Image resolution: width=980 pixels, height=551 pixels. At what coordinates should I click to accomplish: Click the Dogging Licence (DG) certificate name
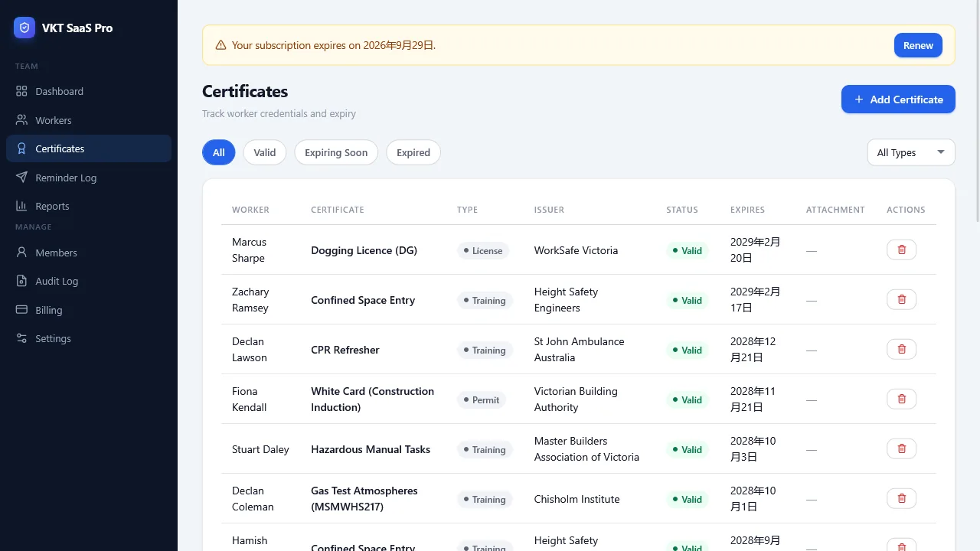(364, 250)
